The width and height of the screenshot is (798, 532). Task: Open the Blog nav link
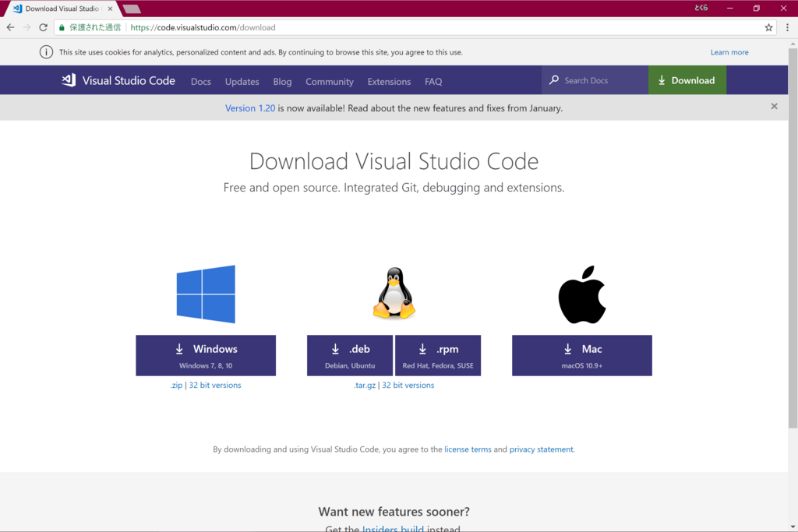tap(282, 81)
